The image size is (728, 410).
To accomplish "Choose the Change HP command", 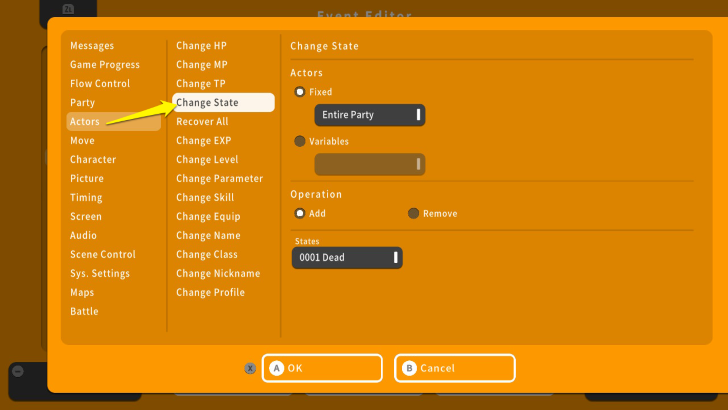I will point(201,46).
